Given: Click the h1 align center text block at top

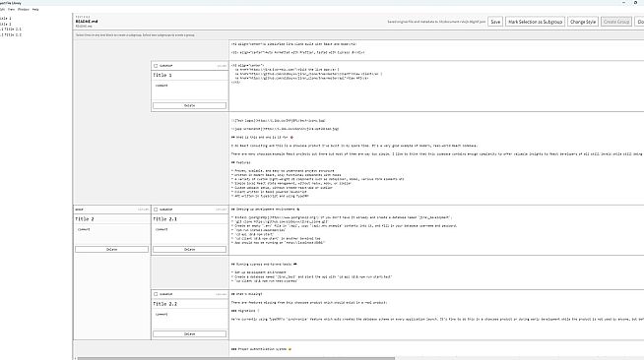Looking at the screenshot, I should click(x=293, y=44).
